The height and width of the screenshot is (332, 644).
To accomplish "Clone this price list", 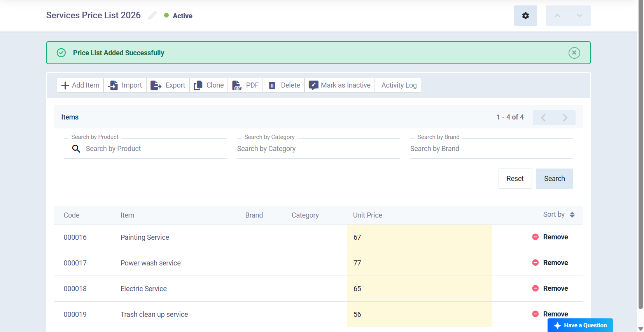I will pos(209,85).
